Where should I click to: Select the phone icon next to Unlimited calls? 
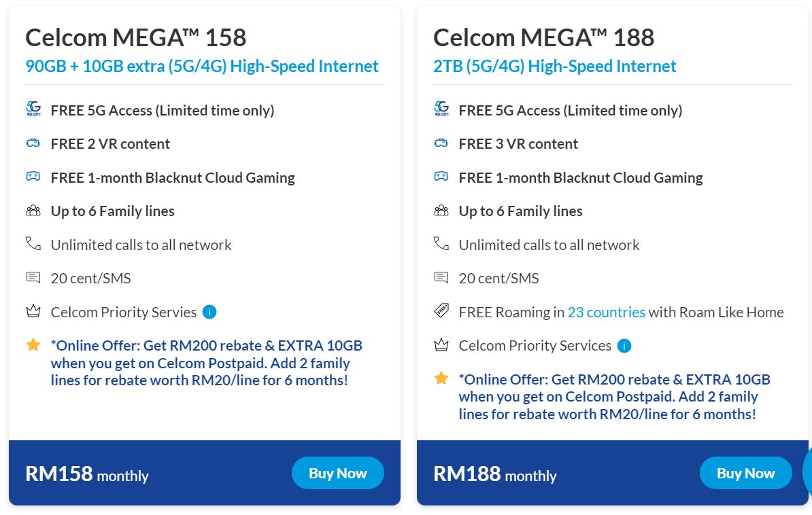click(33, 244)
